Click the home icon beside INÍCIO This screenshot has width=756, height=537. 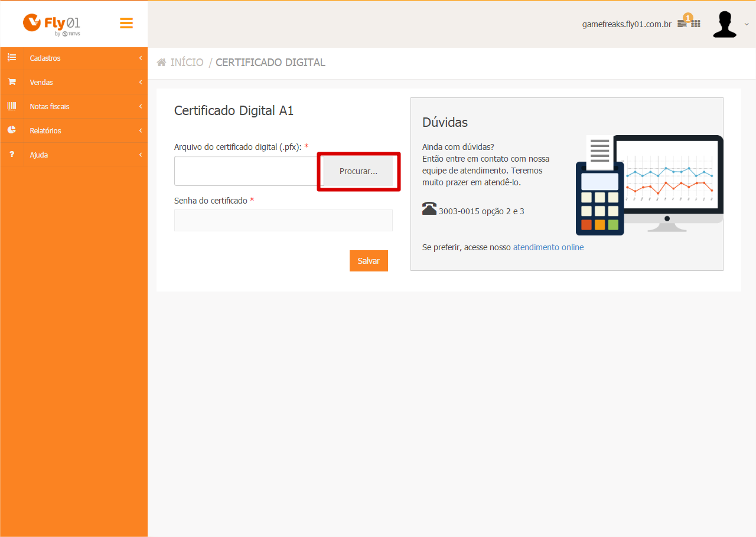(161, 63)
